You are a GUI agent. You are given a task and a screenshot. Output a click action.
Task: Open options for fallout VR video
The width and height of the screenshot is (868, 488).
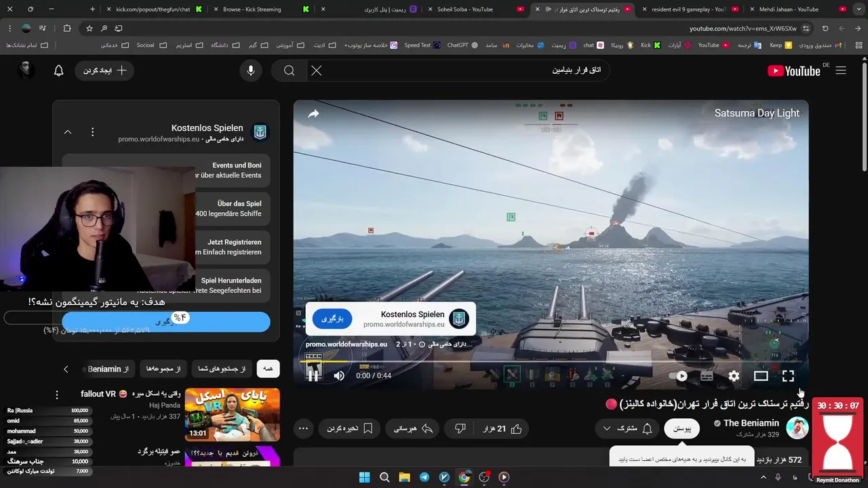57,394
